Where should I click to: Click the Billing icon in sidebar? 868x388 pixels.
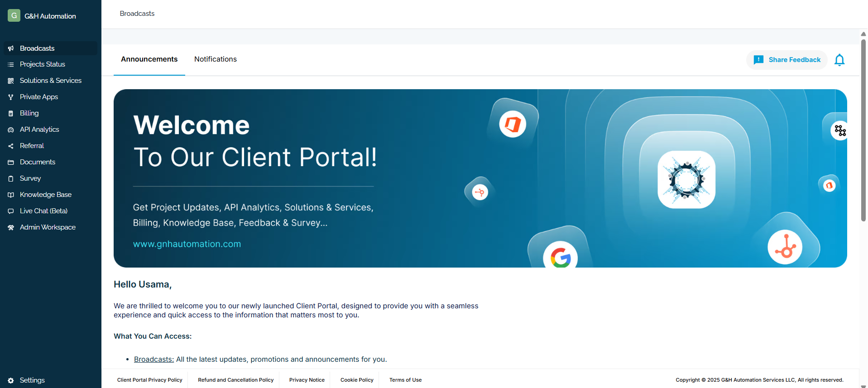(11, 114)
